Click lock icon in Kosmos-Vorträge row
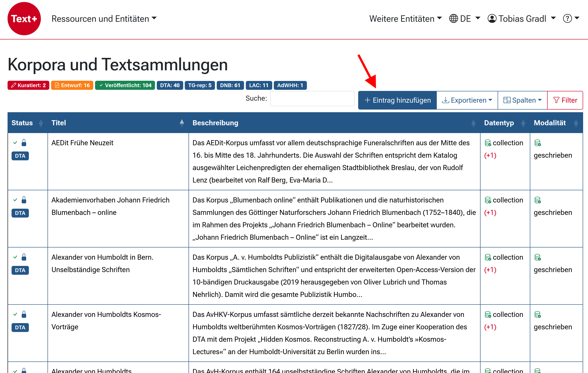The width and height of the screenshot is (588, 373). click(24, 314)
